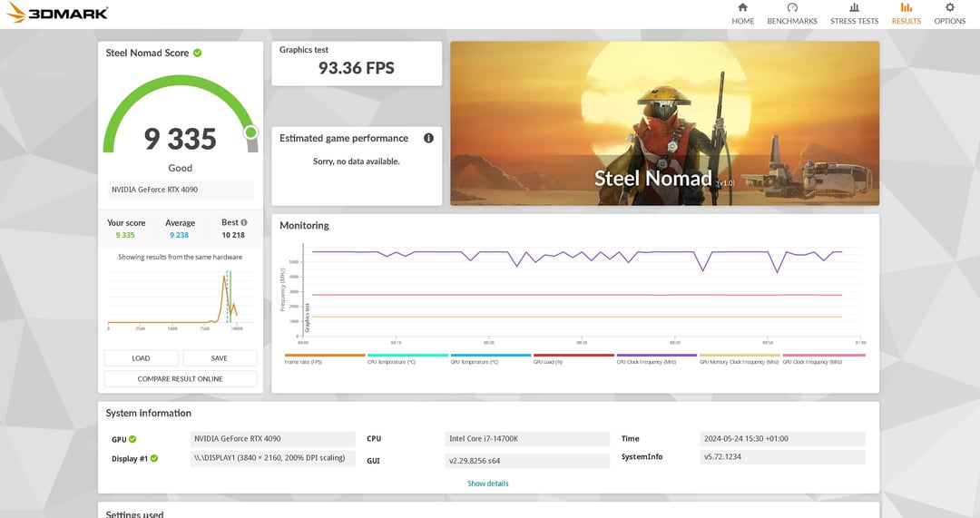Click the Settings used heading

coord(134,513)
